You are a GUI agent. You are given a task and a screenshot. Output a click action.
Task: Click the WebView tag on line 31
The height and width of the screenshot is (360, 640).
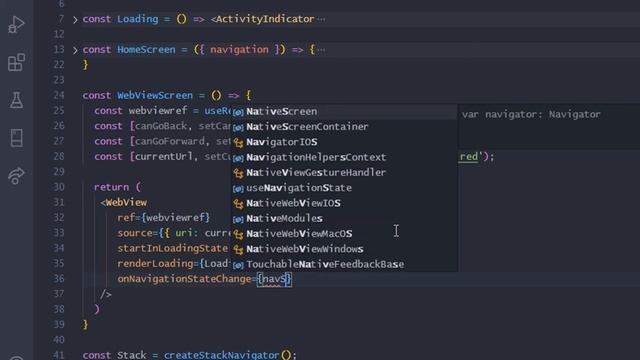pos(126,202)
